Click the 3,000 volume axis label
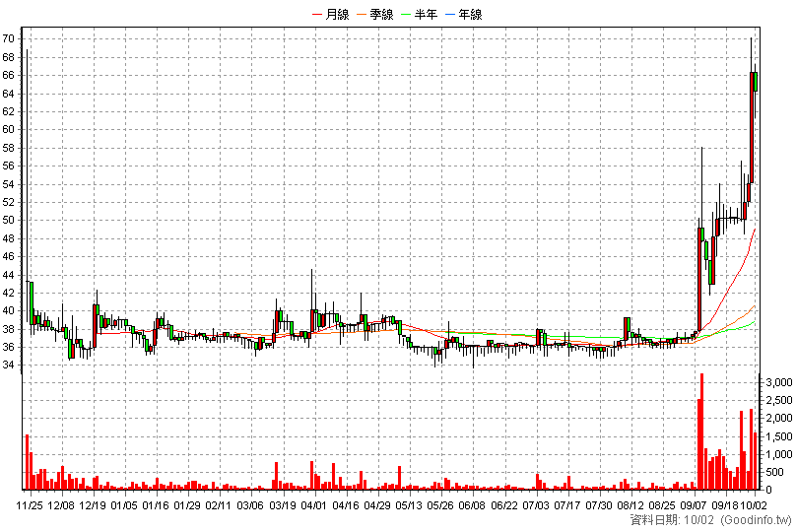 point(779,382)
